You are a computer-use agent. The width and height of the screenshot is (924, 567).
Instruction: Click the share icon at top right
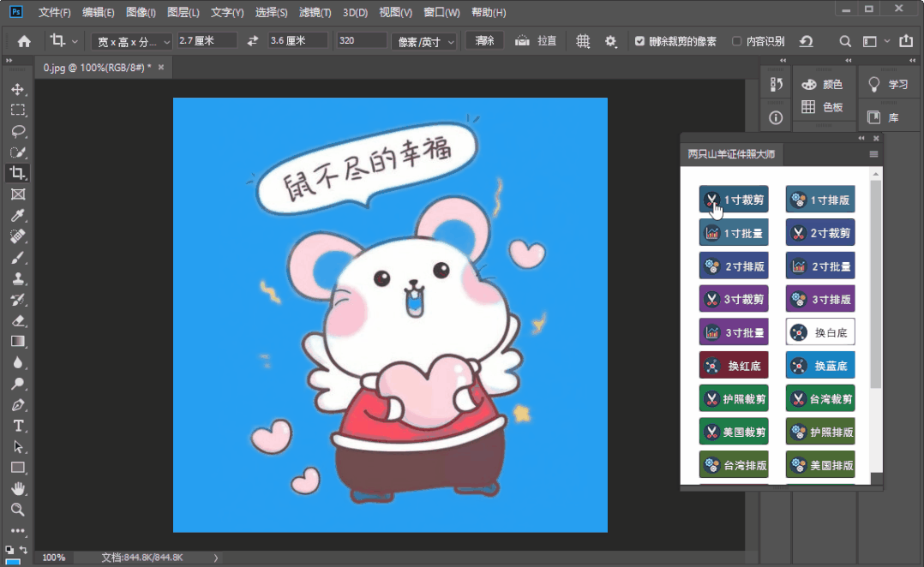coord(906,40)
